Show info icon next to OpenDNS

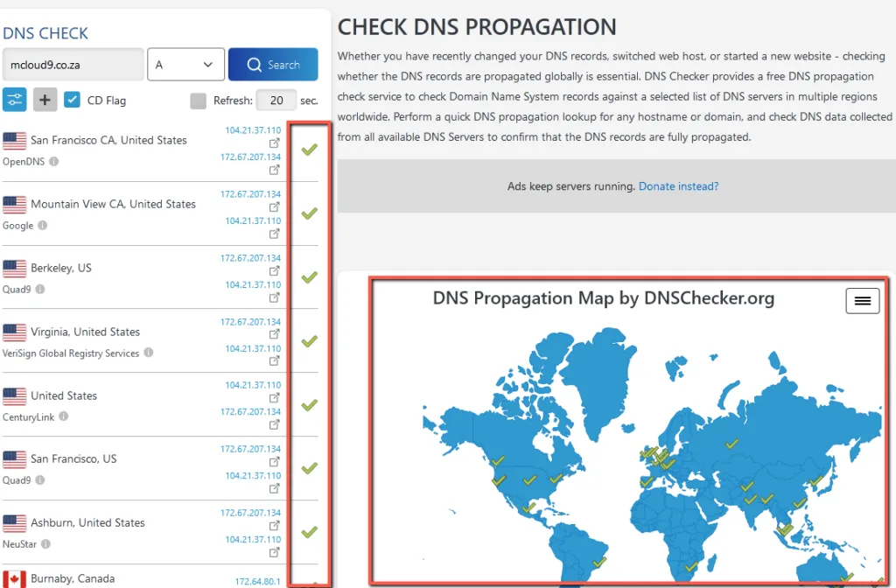point(53,161)
